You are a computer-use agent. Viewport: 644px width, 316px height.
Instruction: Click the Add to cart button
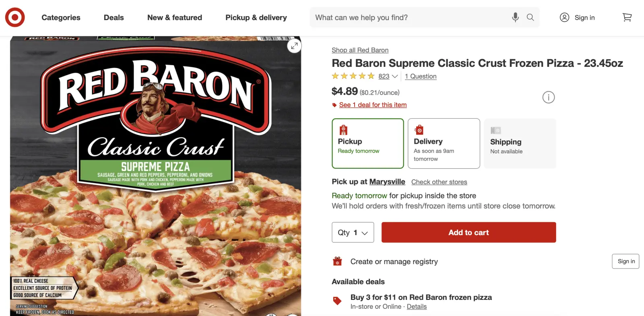(x=469, y=232)
